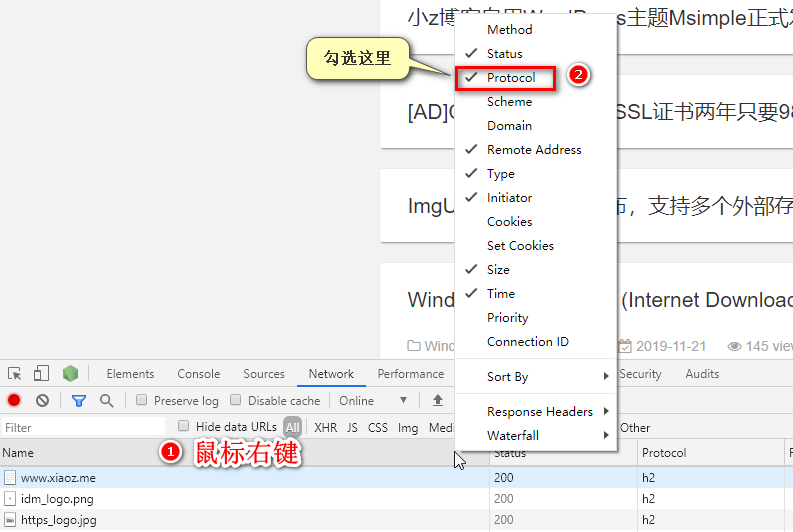Image resolution: width=793 pixels, height=532 pixels.
Task: Check the Disable cache option
Action: coord(236,401)
